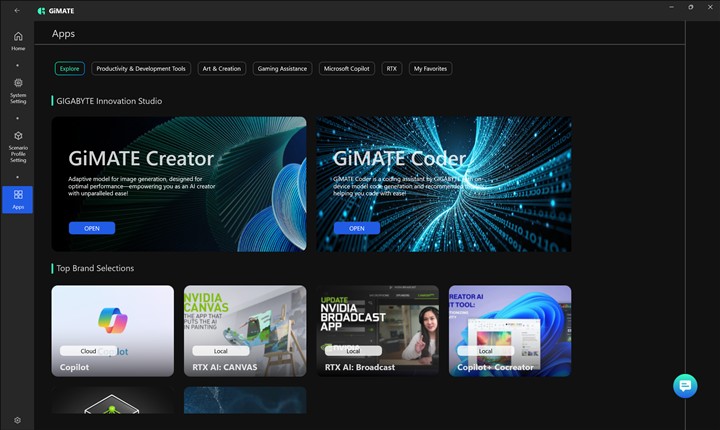Screen dimensions: 720x430
Task: Select the Apps icon in sidebar
Action: [18, 199]
